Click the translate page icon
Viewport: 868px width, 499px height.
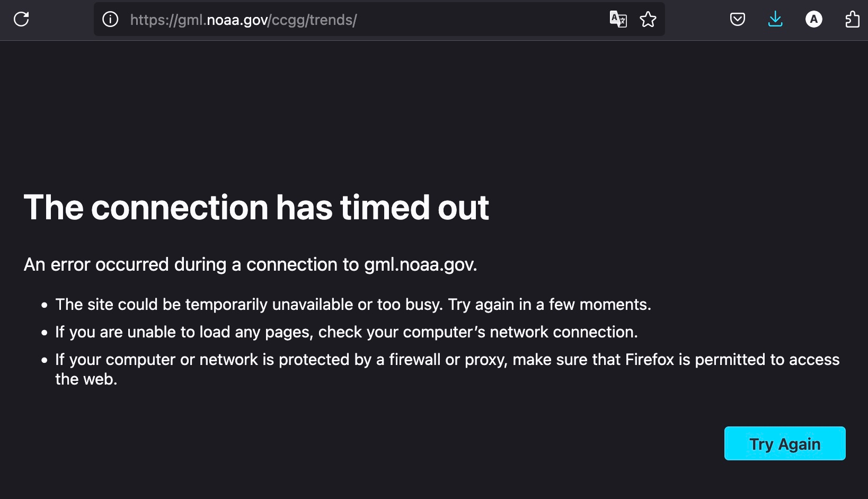[x=618, y=20]
